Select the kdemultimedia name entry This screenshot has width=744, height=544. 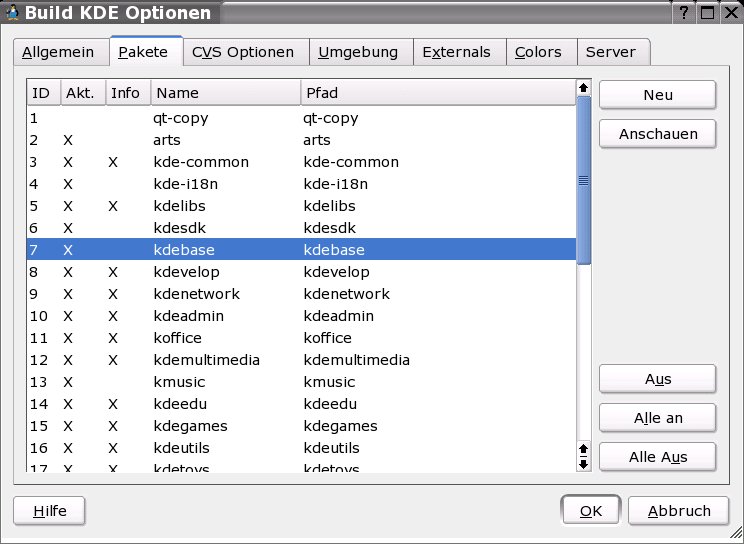[x=206, y=360]
